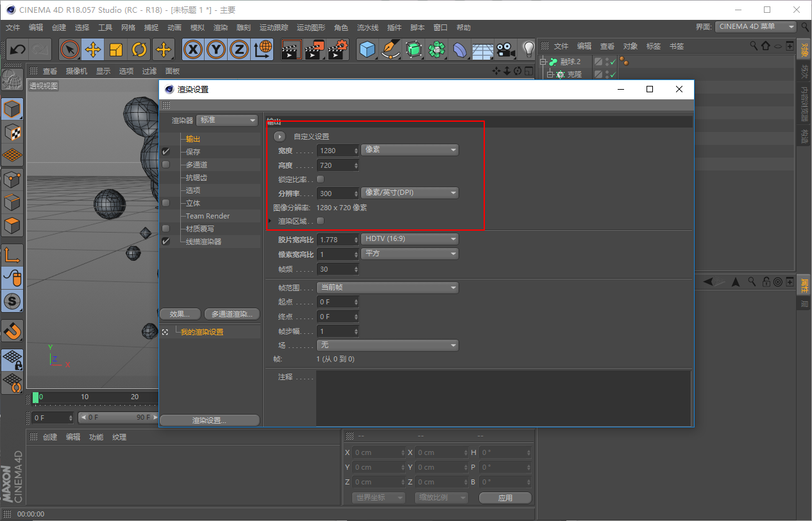Click the 帧频 input field showing 30
This screenshot has height=521, width=812.
pyautogui.click(x=338, y=269)
